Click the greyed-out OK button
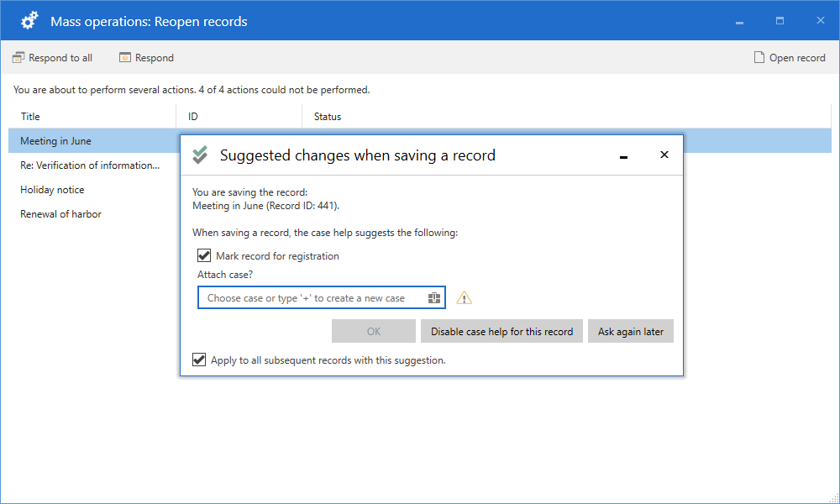Screen dimensions: 840x504 [x=374, y=332]
